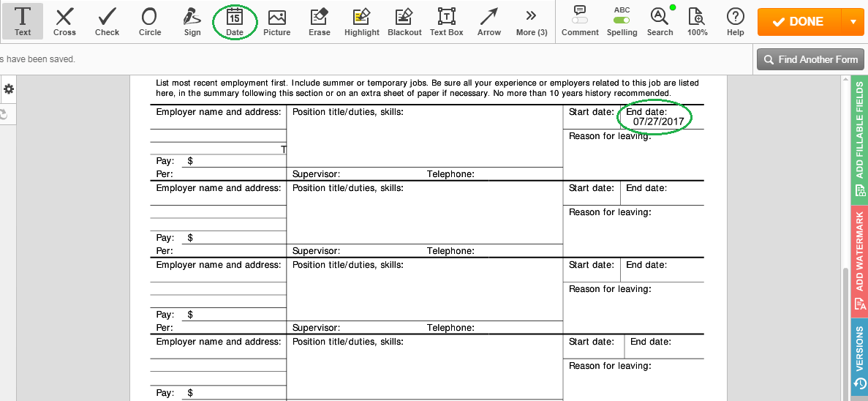Click the first 'Supervisor:' label
This screenshot has height=401, width=868.
[316, 174]
